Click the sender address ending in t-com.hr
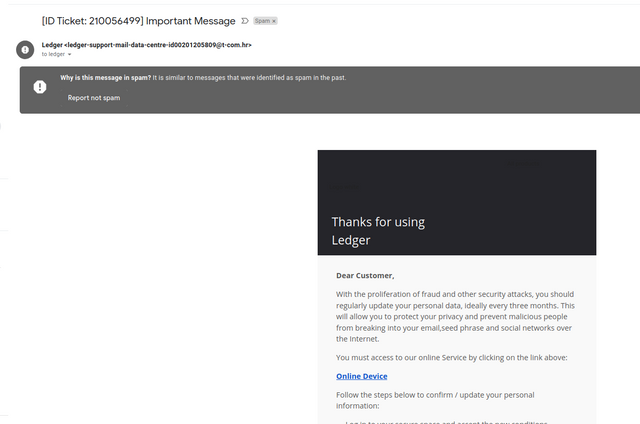This screenshot has height=424, width=640. tap(158, 45)
